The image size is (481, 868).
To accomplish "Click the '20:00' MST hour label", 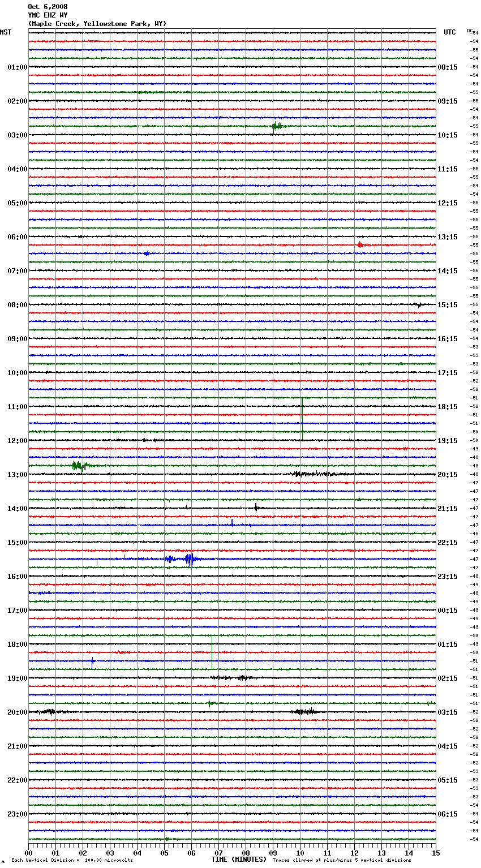I will point(18,712).
